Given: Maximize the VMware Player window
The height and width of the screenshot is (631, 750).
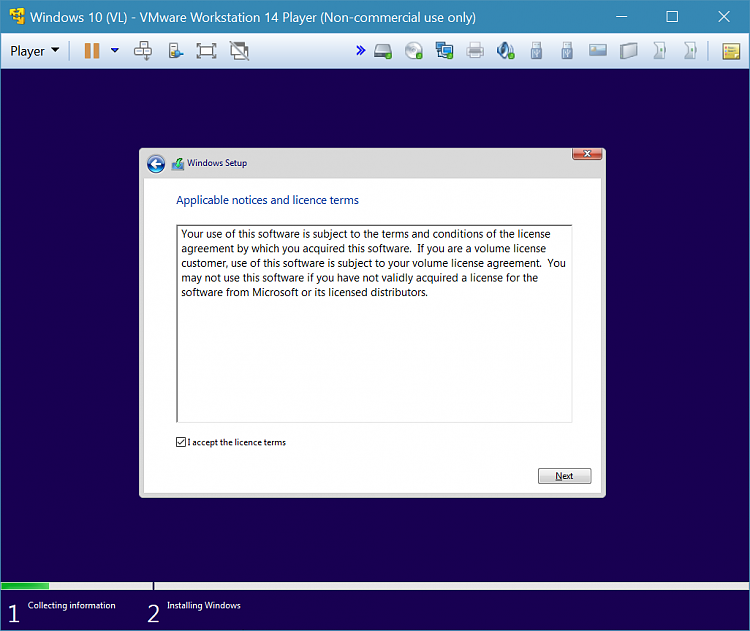Looking at the screenshot, I should click(x=672, y=17).
